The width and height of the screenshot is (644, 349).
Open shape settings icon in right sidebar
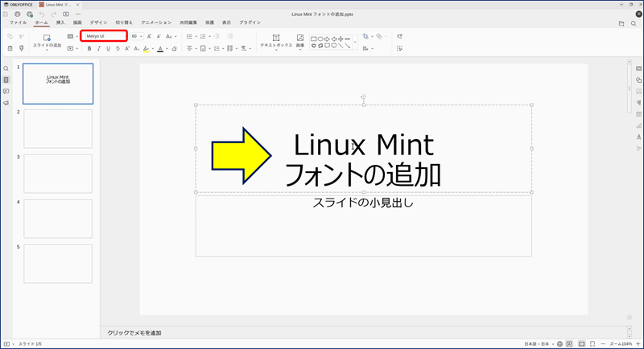pyautogui.click(x=638, y=80)
